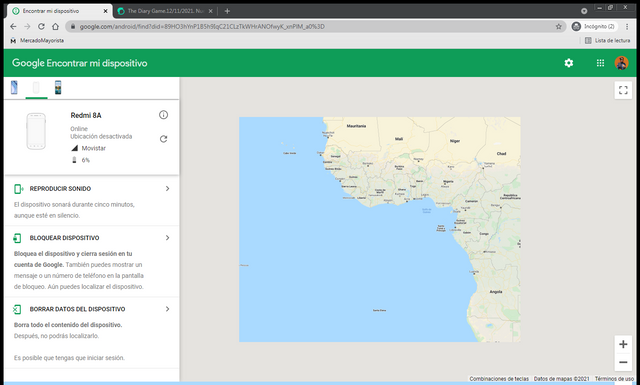
Task: Choose BORRAR DATOS DEL DISPOSITIVO action
Action: 78,309
